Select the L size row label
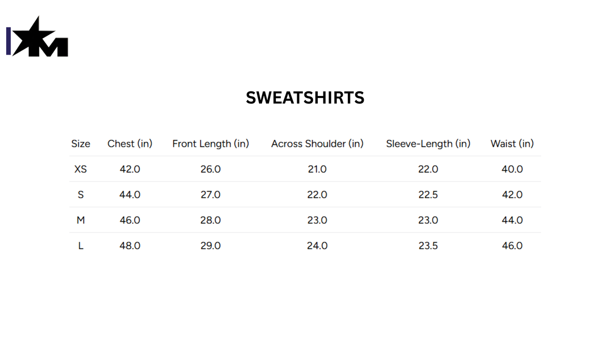Viewport: 613px width, 364px height. pyautogui.click(x=81, y=246)
